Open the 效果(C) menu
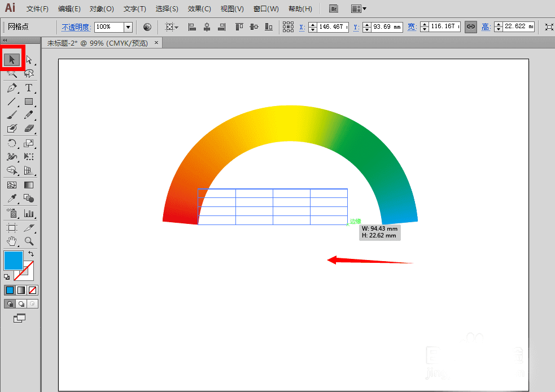This screenshot has height=392, width=555. coord(199,9)
